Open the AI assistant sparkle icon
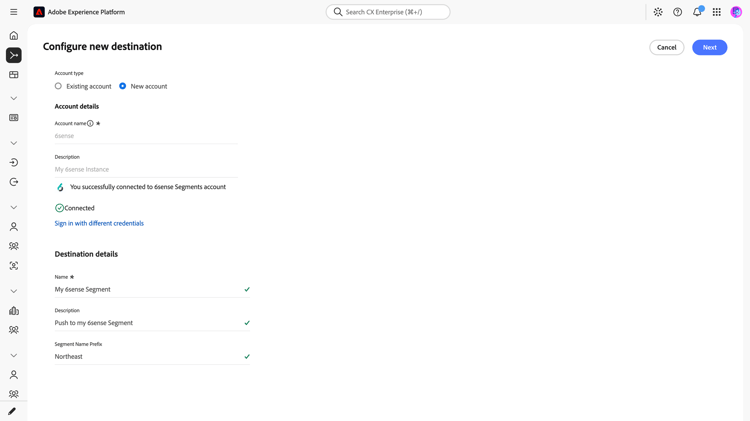Viewport: 750px width, 421px height. [658, 12]
